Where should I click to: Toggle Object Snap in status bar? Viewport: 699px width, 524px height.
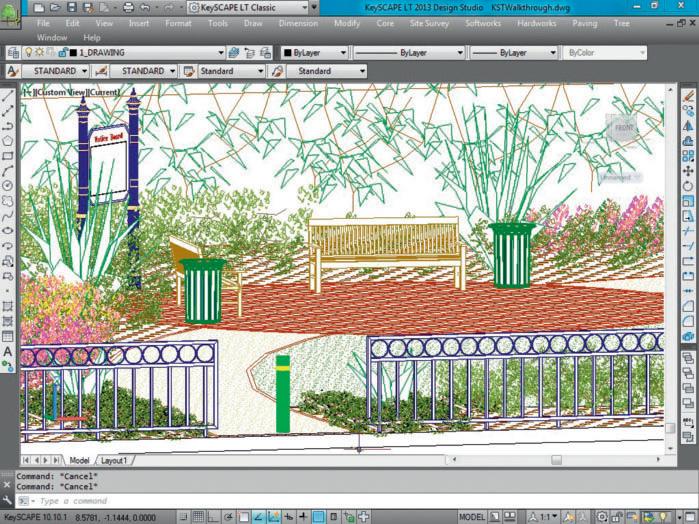(244, 517)
